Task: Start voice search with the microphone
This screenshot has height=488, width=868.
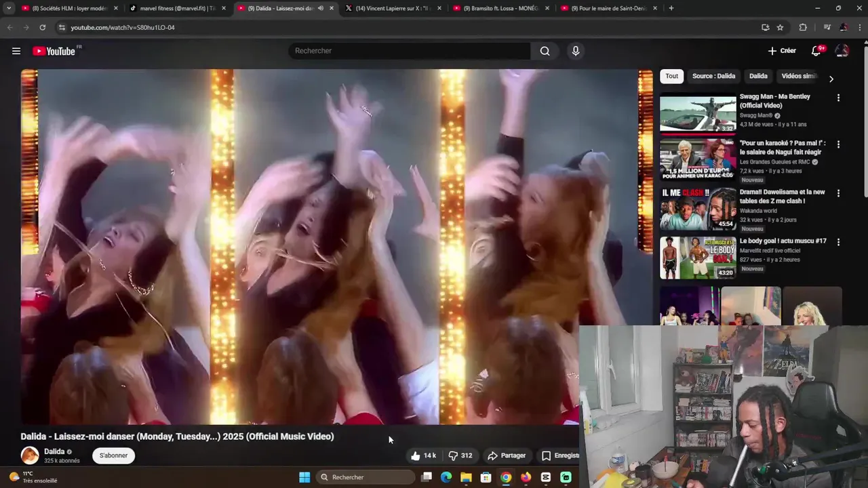Action: point(576,51)
